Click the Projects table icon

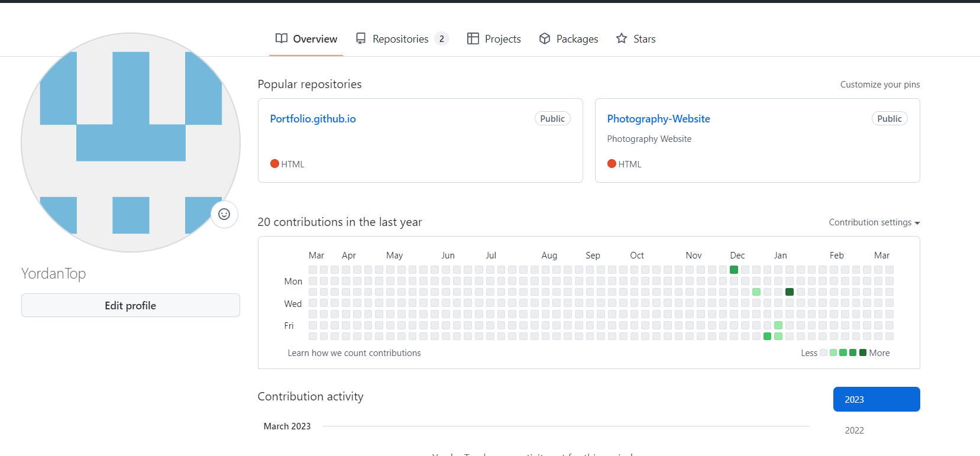point(473,38)
